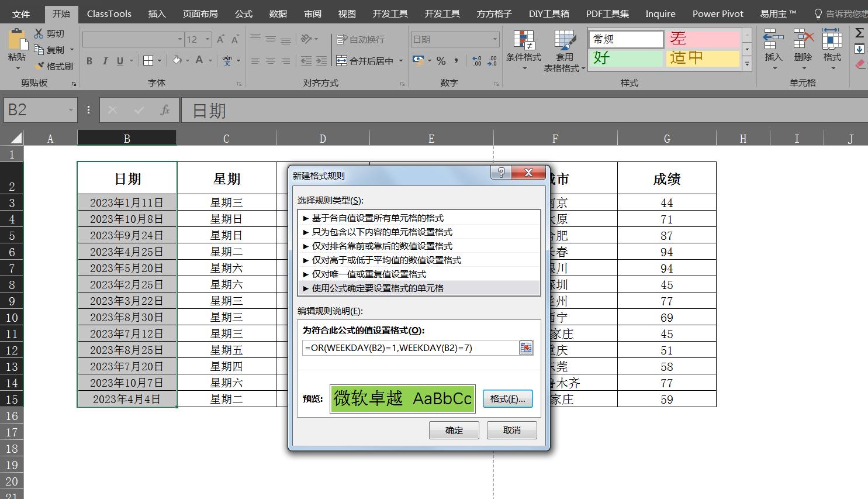
Task: Click the WEEKDAY formula input field
Action: coord(409,347)
